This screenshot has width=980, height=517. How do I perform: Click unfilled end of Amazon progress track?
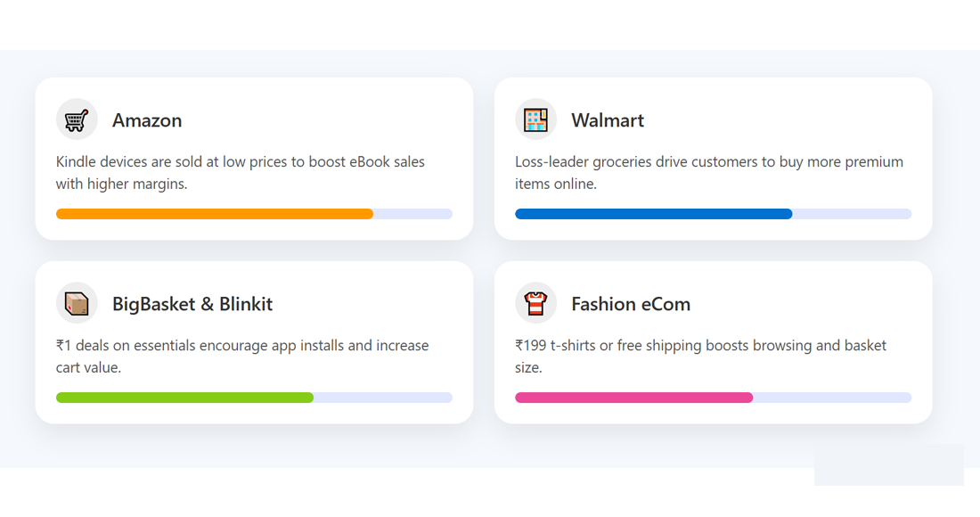pyautogui.click(x=412, y=214)
